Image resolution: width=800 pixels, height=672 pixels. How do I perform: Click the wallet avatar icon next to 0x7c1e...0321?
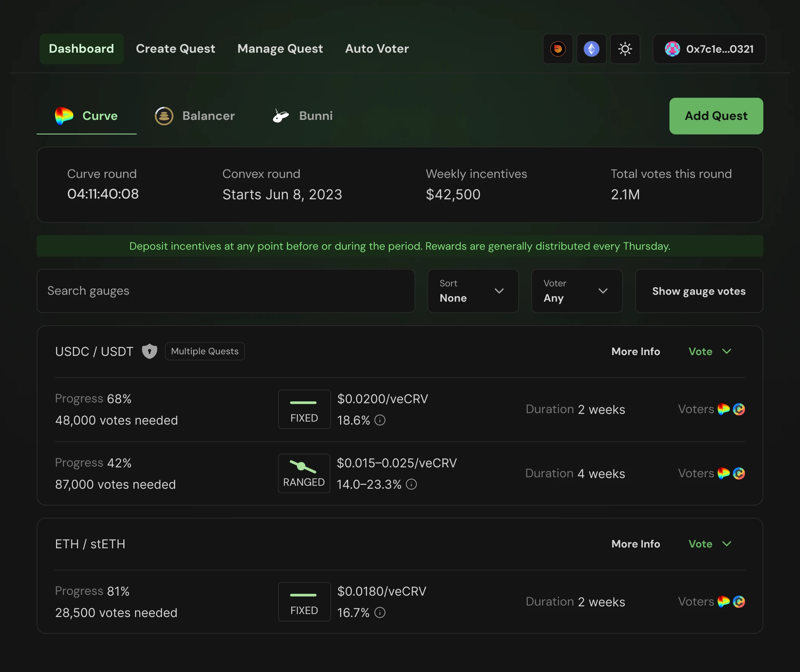pos(672,49)
